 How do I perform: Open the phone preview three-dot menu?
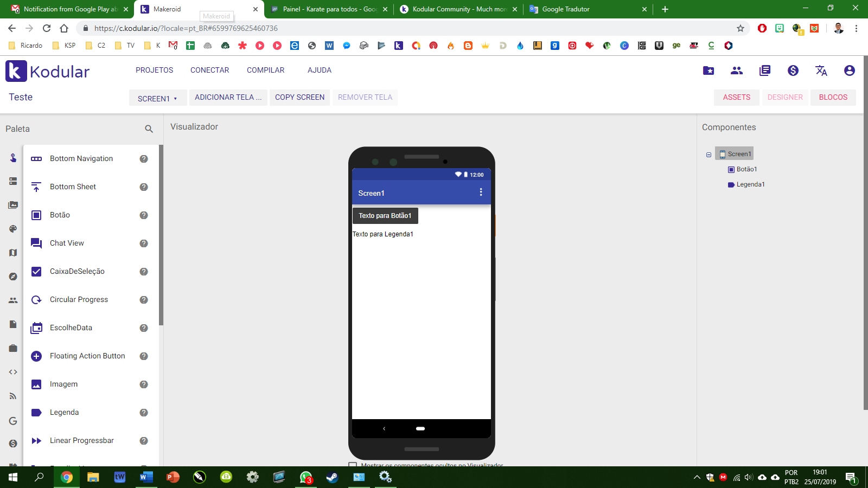tap(481, 192)
